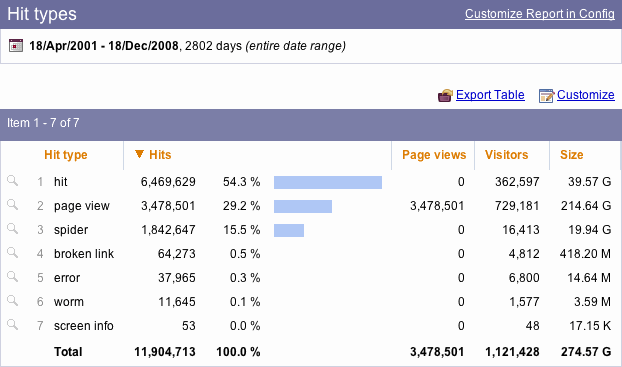
Task: Sort table by Page views column
Action: (x=434, y=155)
